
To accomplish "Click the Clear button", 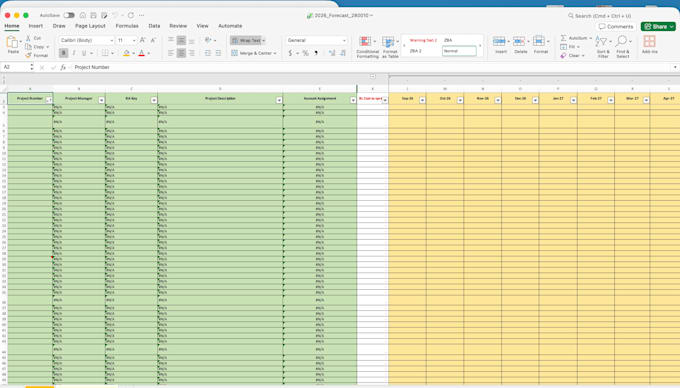I will (x=572, y=55).
